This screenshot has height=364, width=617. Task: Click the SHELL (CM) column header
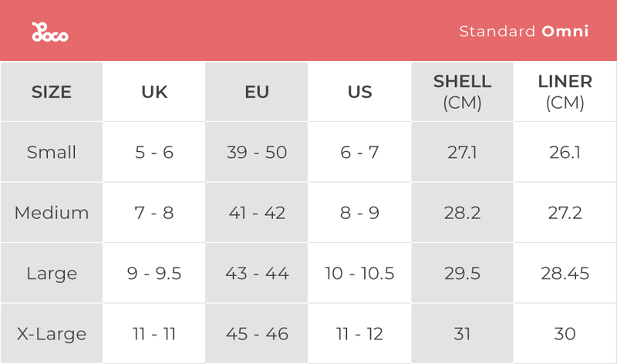(x=462, y=92)
